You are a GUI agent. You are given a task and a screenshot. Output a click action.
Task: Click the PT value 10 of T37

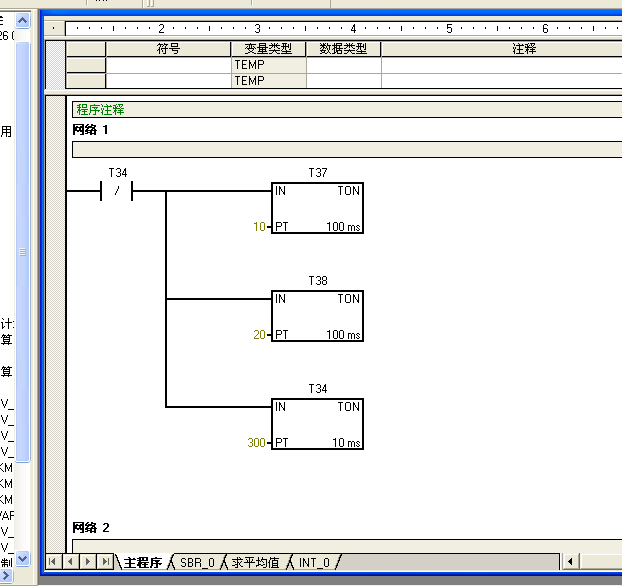[x=259, y=226]
